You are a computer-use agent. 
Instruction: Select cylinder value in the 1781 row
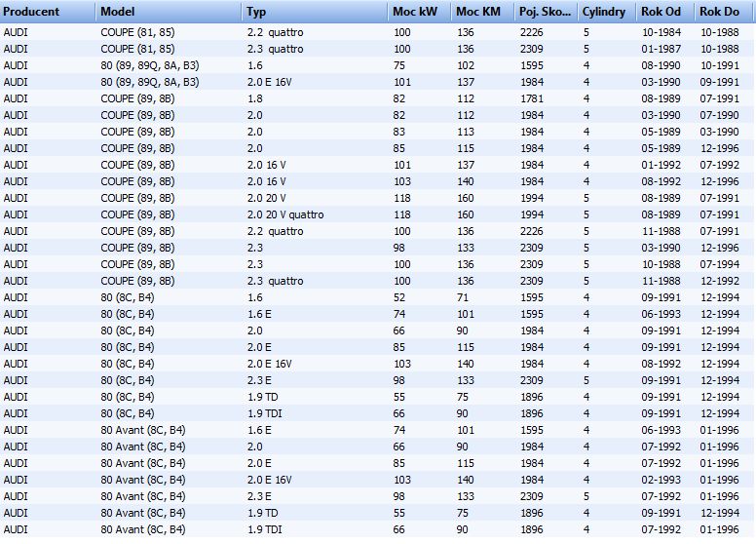(586, 98)
